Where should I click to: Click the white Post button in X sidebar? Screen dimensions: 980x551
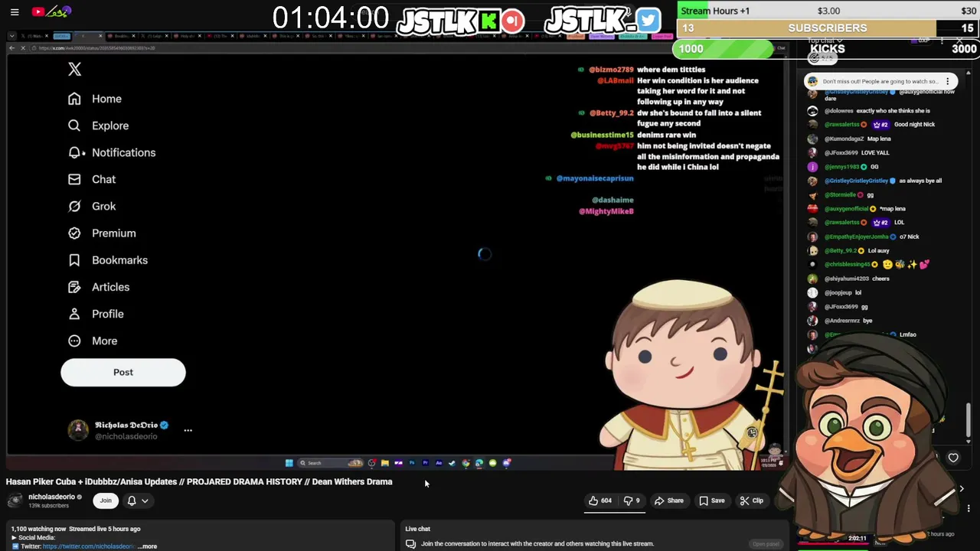pos(123,372)
